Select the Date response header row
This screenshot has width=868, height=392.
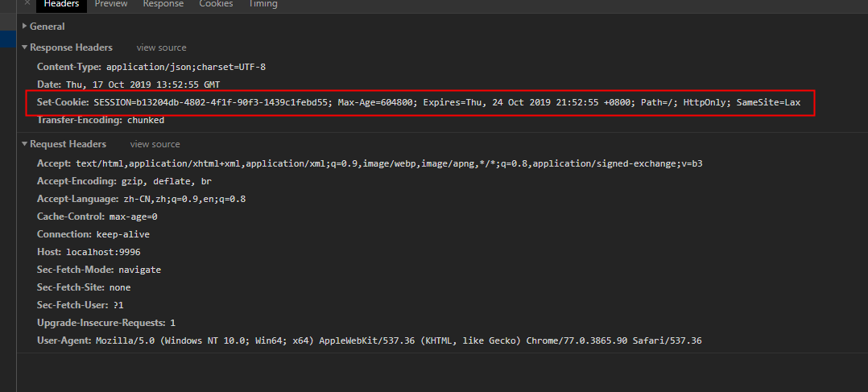pos(128,85)
